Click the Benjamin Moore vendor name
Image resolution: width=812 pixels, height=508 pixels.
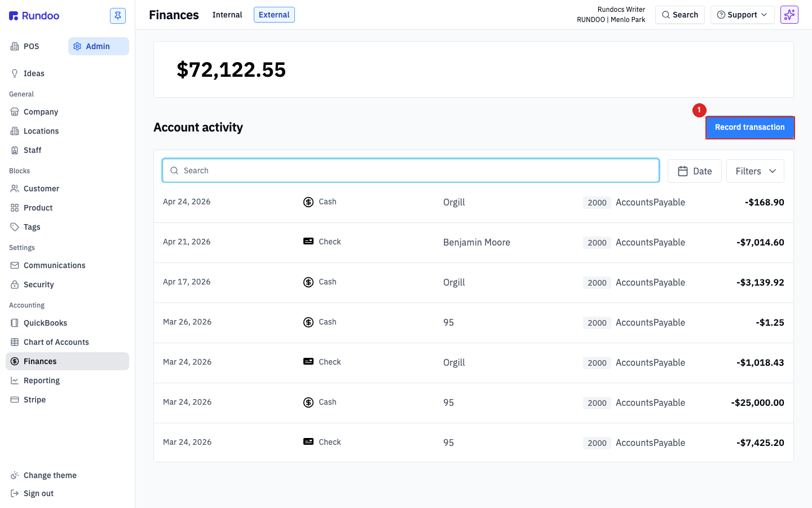476,242
